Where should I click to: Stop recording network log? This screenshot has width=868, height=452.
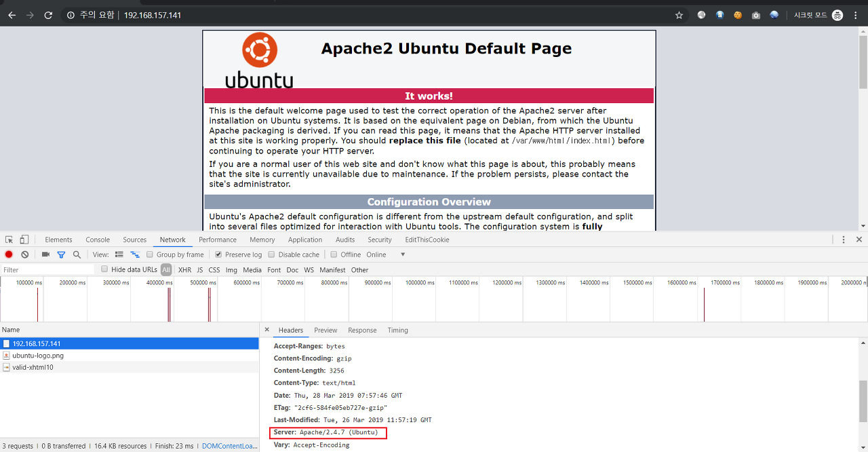click(x=9, y=255)
